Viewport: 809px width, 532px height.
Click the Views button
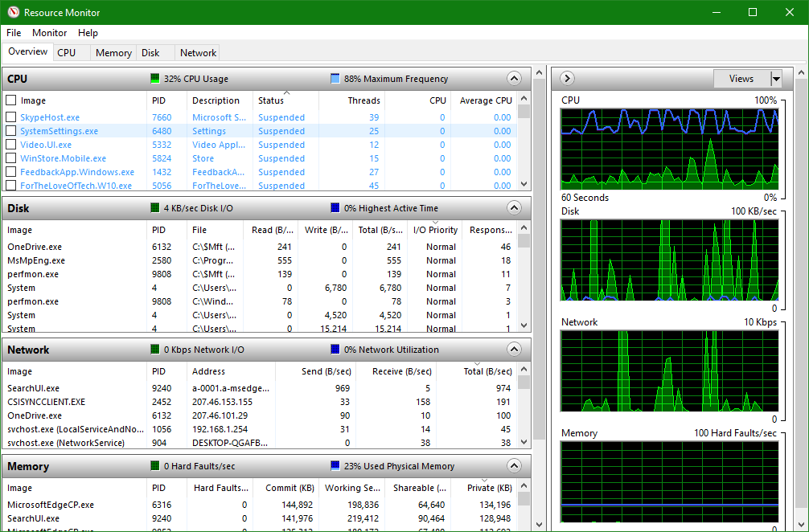[741, 79]
